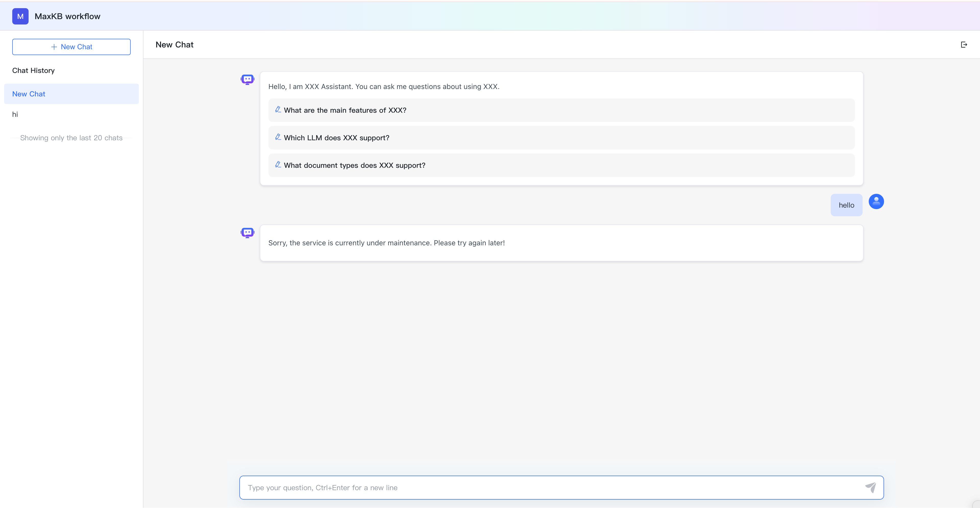Click the user avatar beside hello message
This screenshot has width=980, height=508.
click(x=876, y=201)
